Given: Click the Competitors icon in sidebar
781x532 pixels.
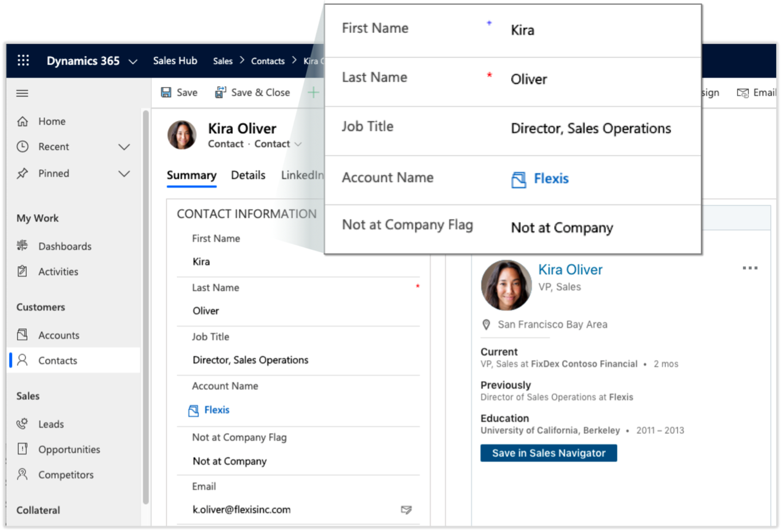Looking at the screenshot, I should [22, 474].
